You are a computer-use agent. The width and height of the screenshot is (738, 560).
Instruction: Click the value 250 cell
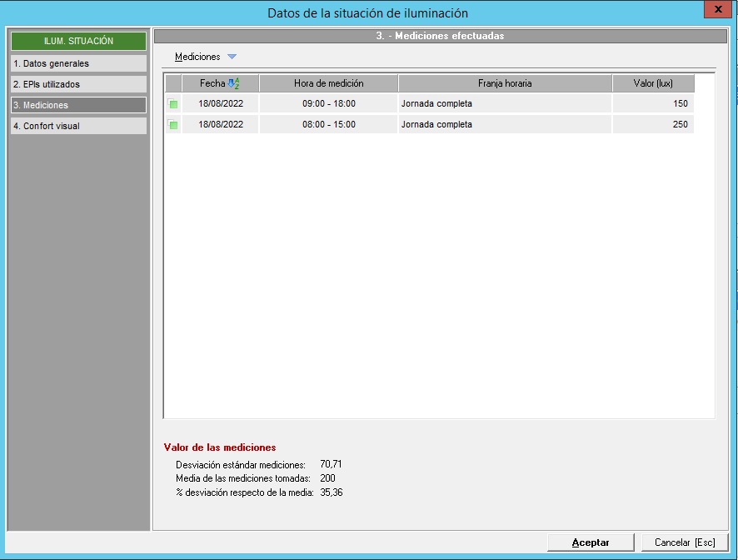pos(652,125)
